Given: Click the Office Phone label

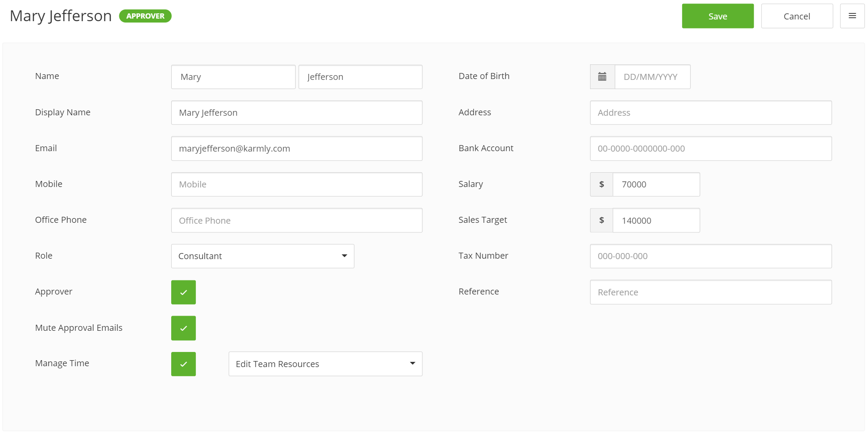Looking at the screenshot, I should tap(61, 220).
